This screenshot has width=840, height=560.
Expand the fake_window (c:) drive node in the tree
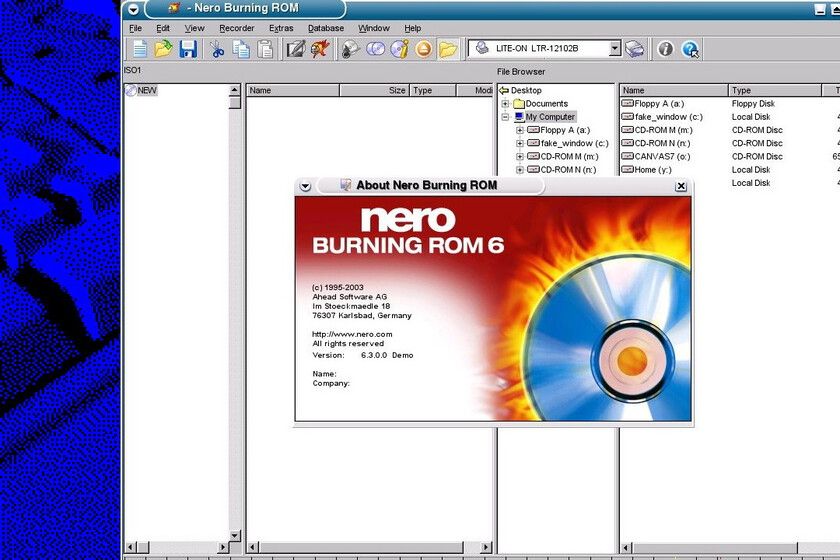tap(520, 143)
